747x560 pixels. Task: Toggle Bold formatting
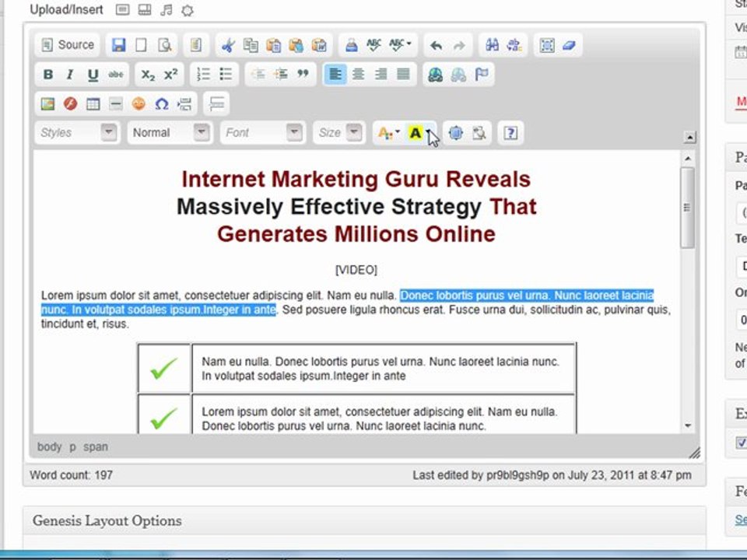coord(47,75)
